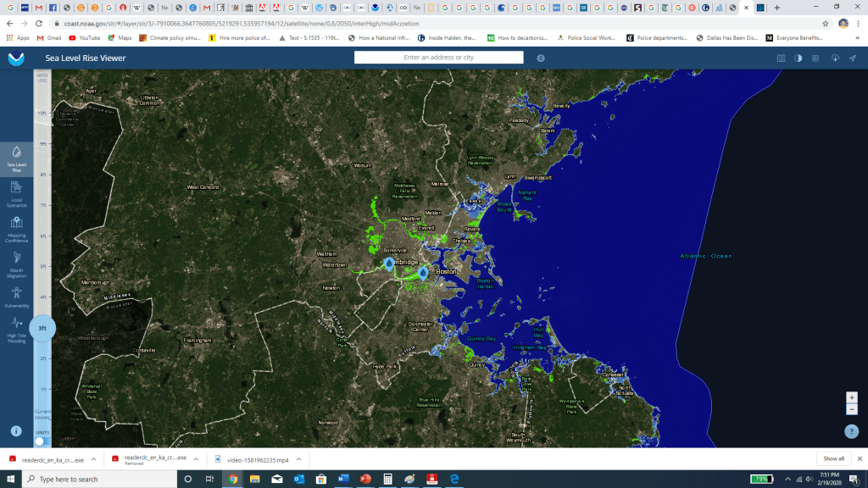The width and height of the screenshot is (868, 488).
Task: Open the Vulnerability layer
Action: (x=16, y=296)
